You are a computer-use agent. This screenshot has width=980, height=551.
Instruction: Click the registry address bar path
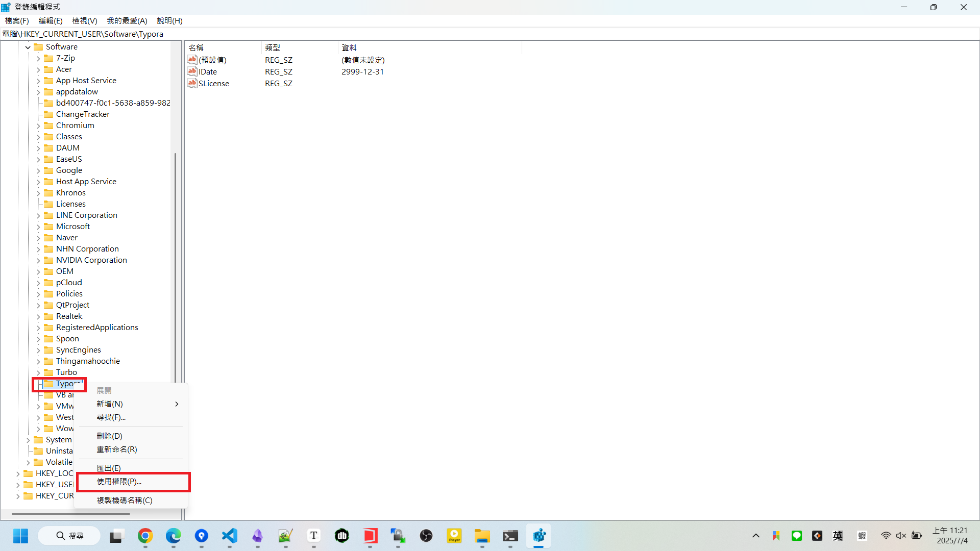click(x=490, y=34)
